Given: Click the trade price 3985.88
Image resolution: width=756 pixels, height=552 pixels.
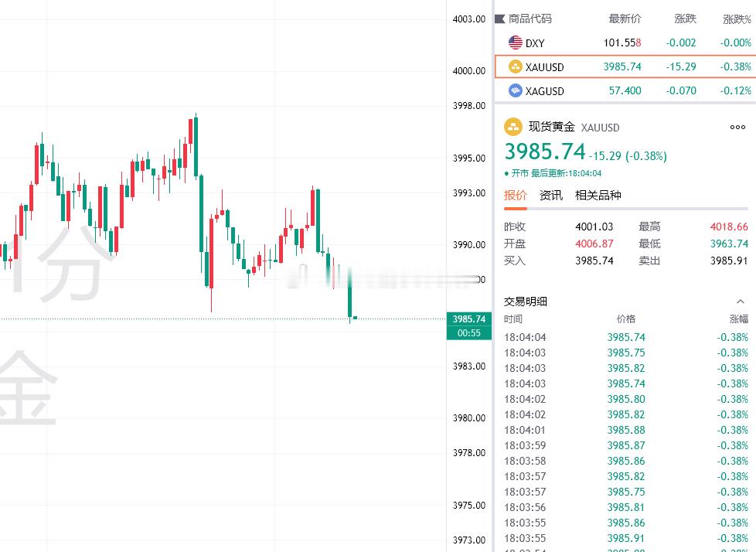Looking at the screenshot, I should pyautogui.click(x=626, y=430).
